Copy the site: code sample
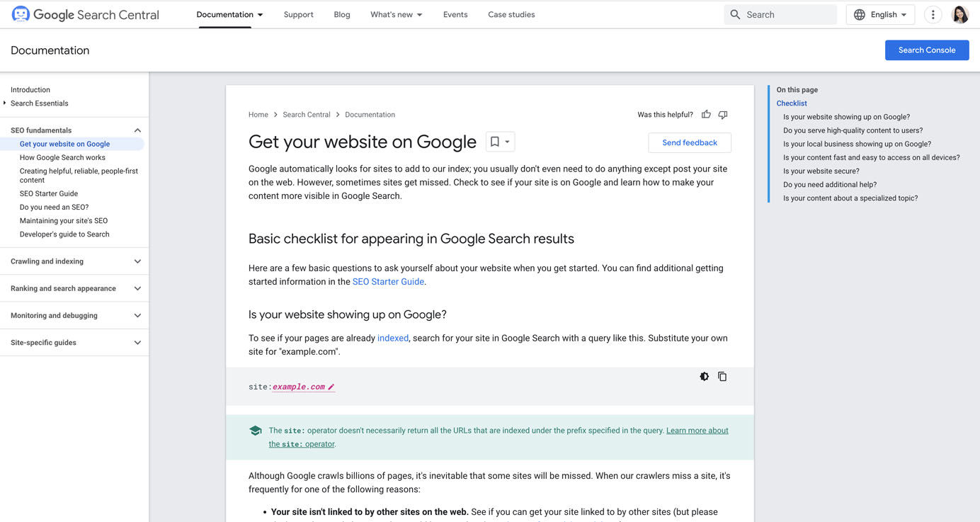The height and width of the screenshot is (522, 980). click(722, 377)
